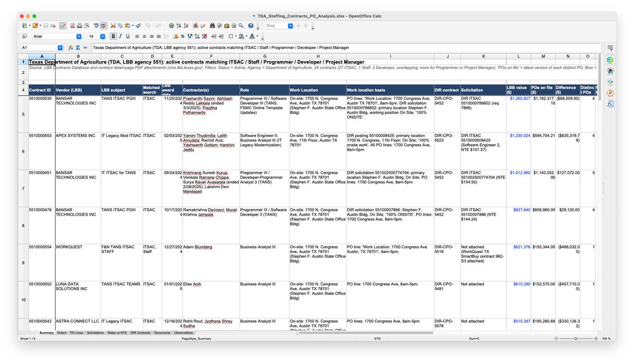Image resolution: width=634 pixels, height=364 pixels.
Task: Toggle align right
Action: coord(152,36)
